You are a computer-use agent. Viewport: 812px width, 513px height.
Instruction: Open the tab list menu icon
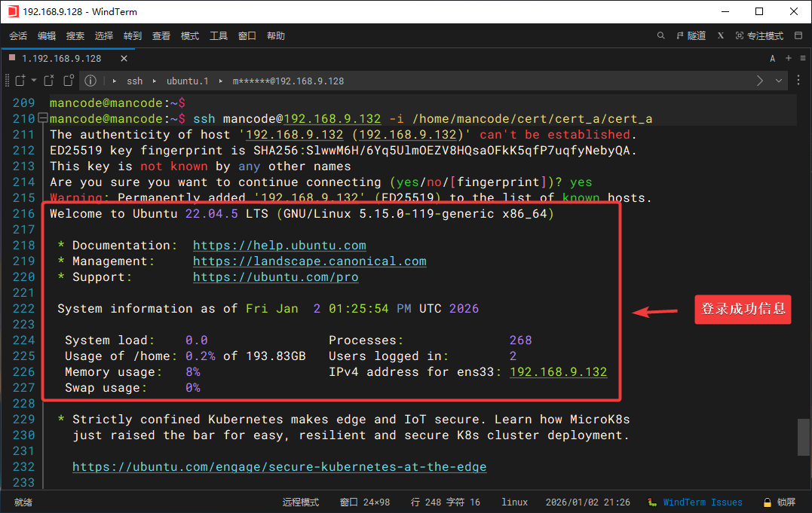point(802,58)
